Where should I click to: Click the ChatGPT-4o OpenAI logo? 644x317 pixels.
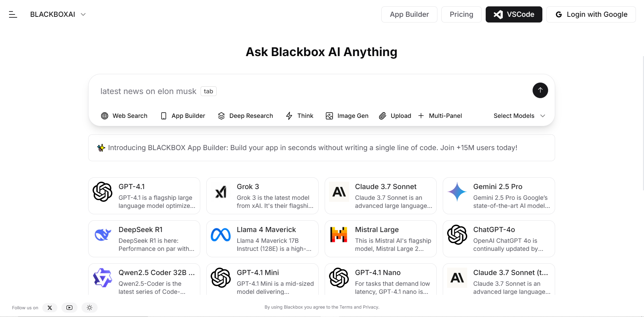[457, 235]
